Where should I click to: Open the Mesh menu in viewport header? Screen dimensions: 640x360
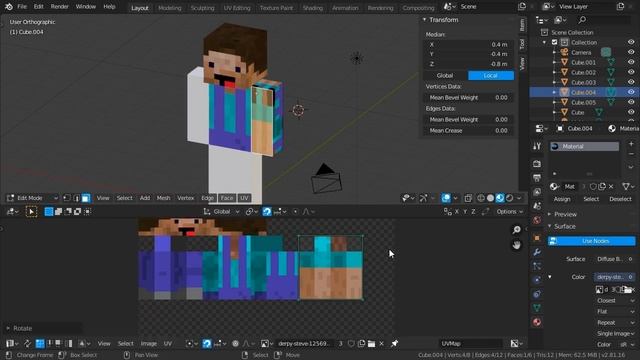163,198
